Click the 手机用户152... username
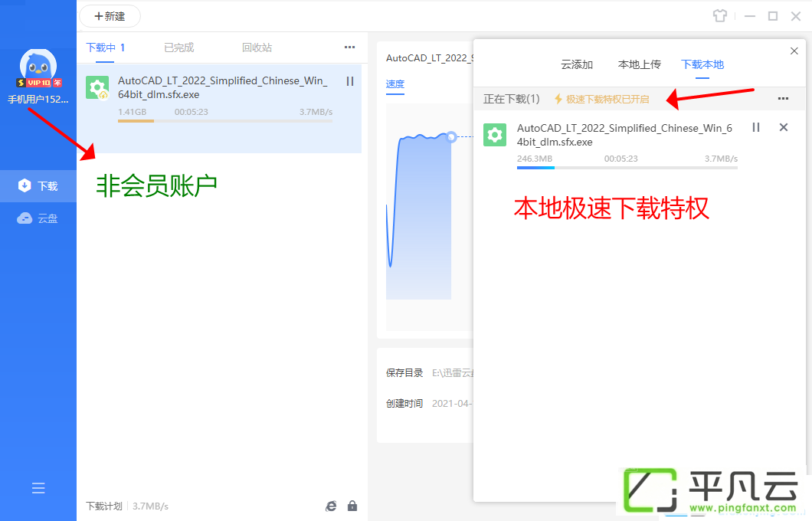This screenshot has height=521, width=812. click(38, 100)
